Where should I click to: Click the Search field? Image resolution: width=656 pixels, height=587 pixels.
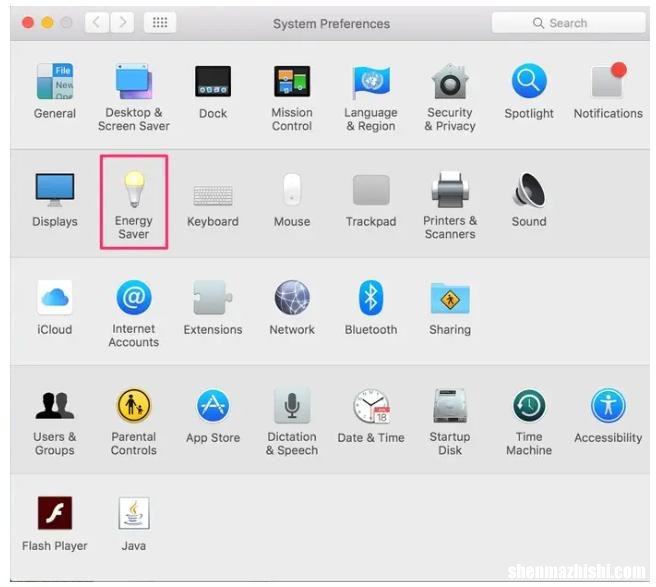pyautogui.click(x=568, y=23)
